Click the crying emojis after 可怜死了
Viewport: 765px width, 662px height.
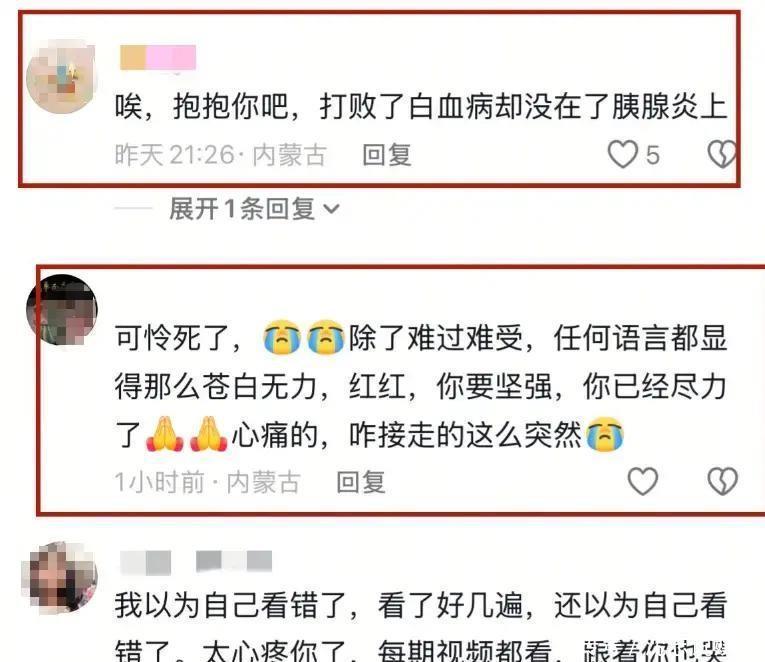(x=303, y=337)
